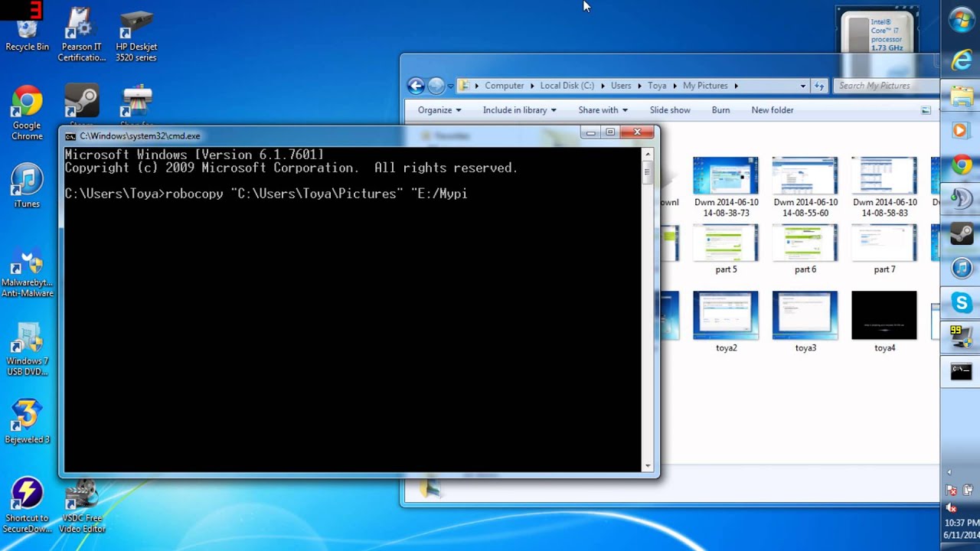
Task: Select the toya4 picture
Action: (884, 321)
